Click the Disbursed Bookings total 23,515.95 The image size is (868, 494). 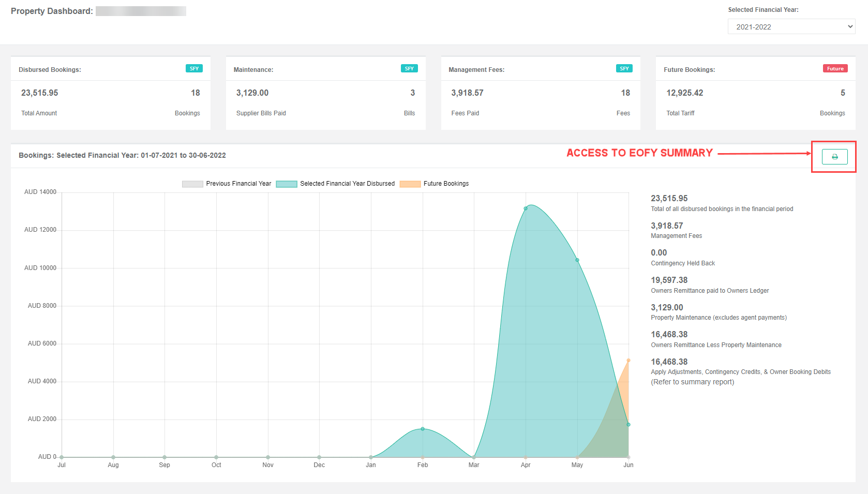tap(40, 93)
